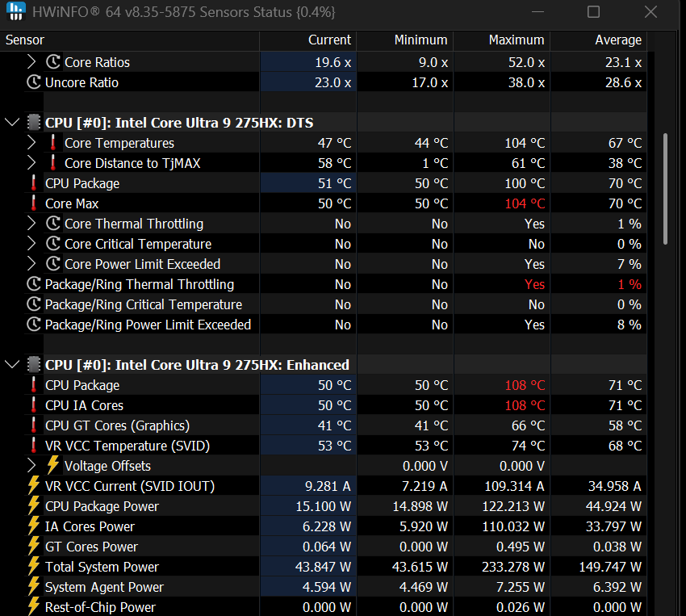Click lightning icon beside CPU Package Power
Screen dimensions: 686x616
coord(34,505)
